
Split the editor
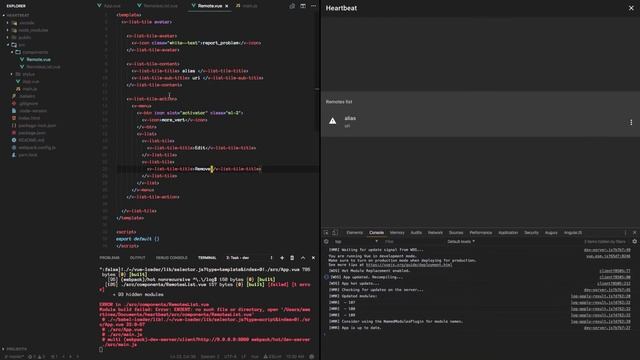click(303, 6)
